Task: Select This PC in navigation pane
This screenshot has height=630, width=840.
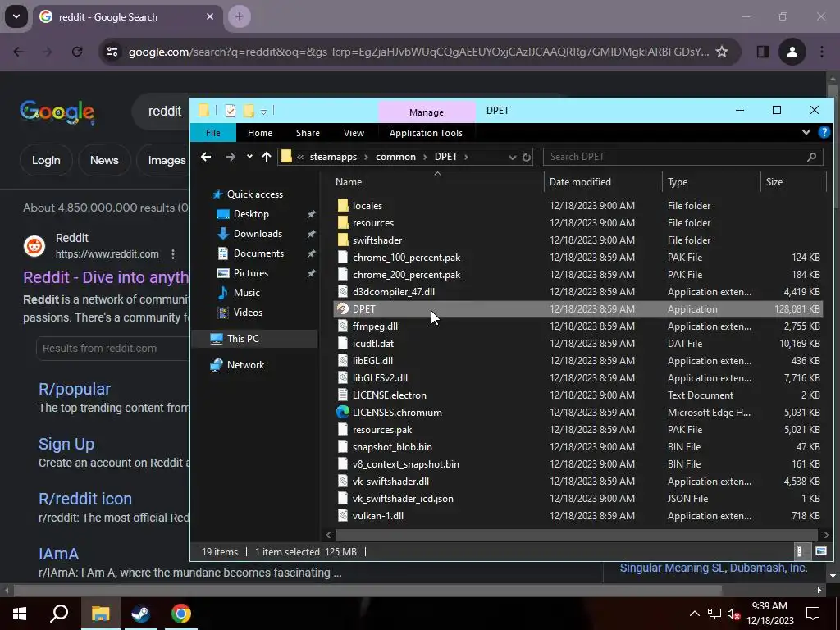Action: [x=243, y=339]
